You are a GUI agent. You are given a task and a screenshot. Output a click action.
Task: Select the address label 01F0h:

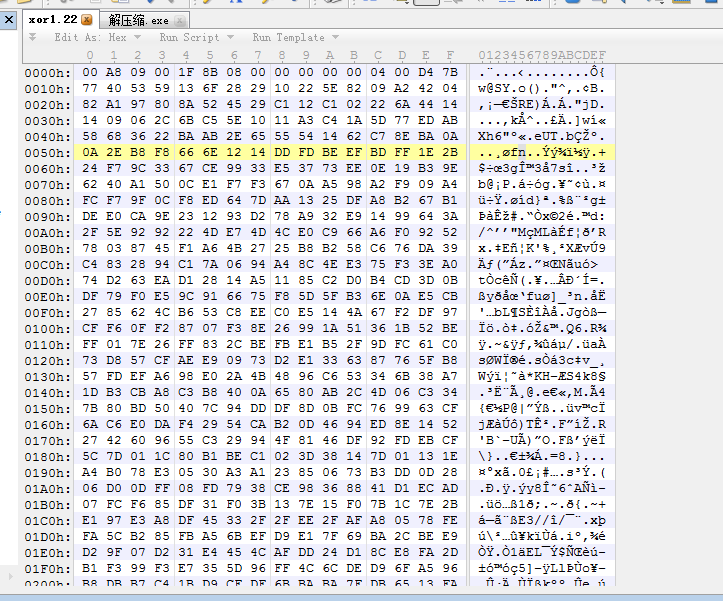[48, 569]
